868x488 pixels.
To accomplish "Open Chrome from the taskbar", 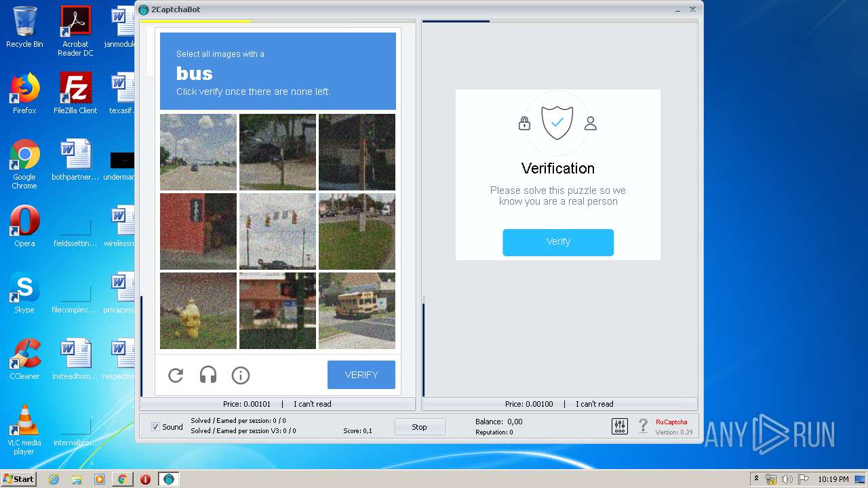I will coord(122,479).
